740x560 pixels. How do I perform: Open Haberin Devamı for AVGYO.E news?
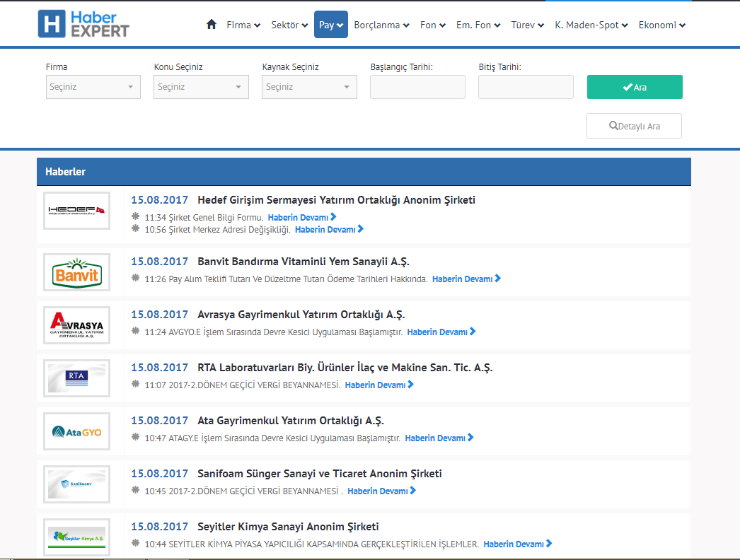tap(441, 332)
